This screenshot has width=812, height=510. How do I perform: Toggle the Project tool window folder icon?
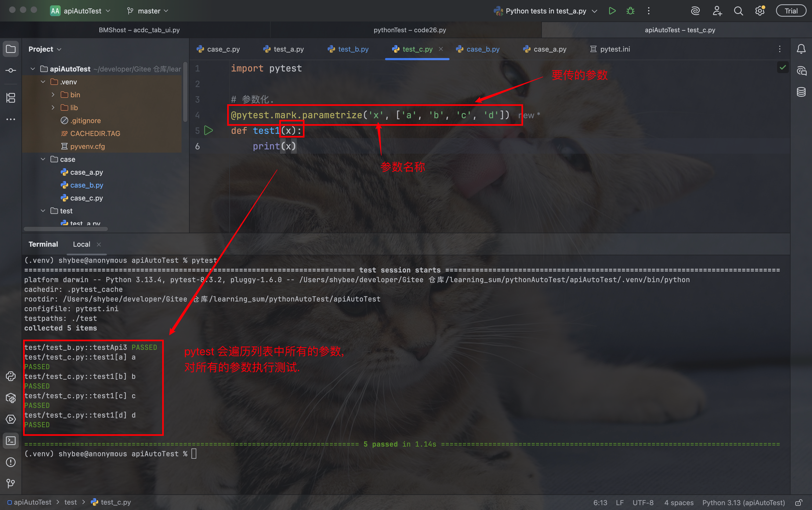11,49
